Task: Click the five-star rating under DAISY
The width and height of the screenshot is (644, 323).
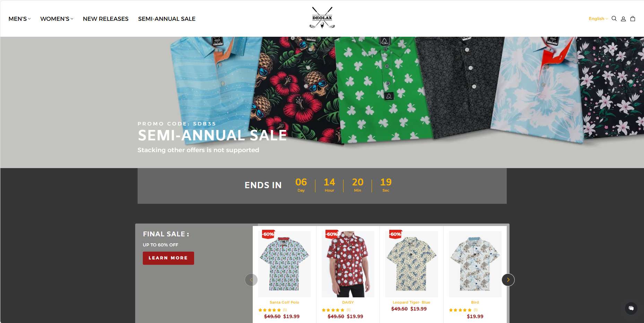Action: click(x=333, y=310)
